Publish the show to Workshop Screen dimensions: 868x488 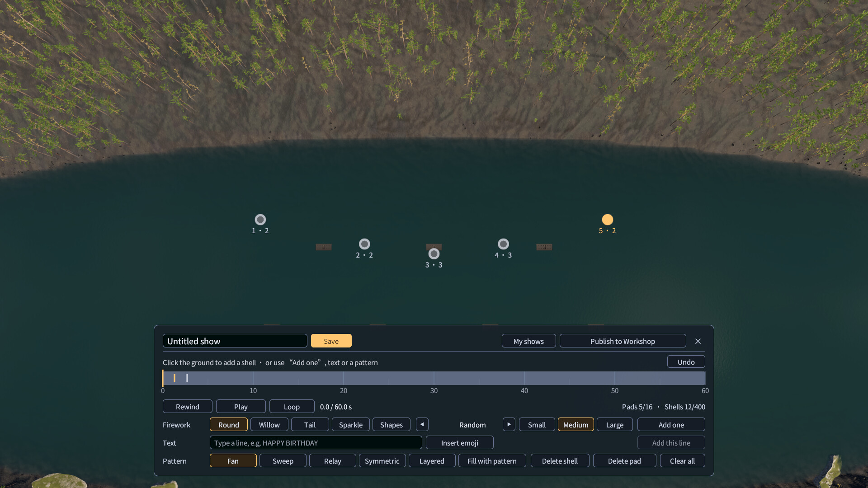click(623, 341)
